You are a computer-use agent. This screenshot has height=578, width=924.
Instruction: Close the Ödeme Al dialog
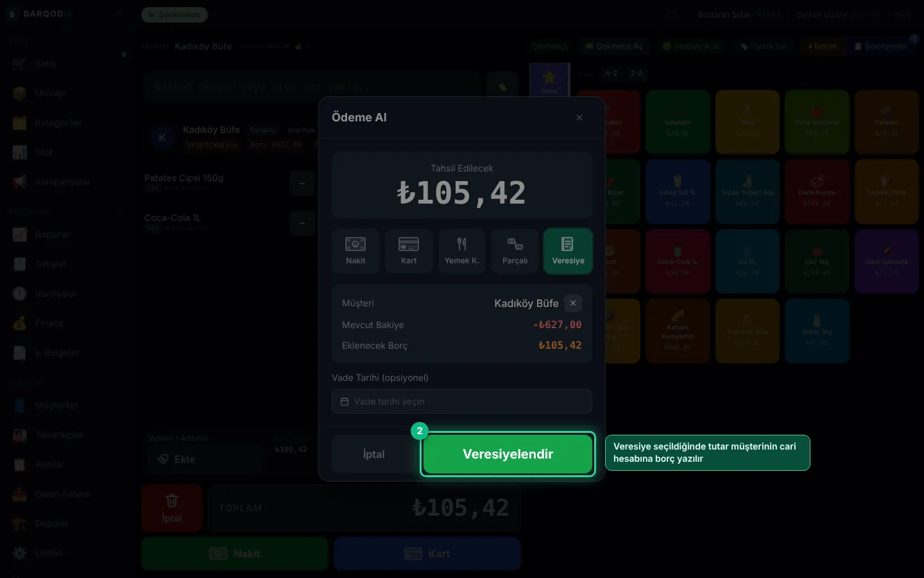579,118
